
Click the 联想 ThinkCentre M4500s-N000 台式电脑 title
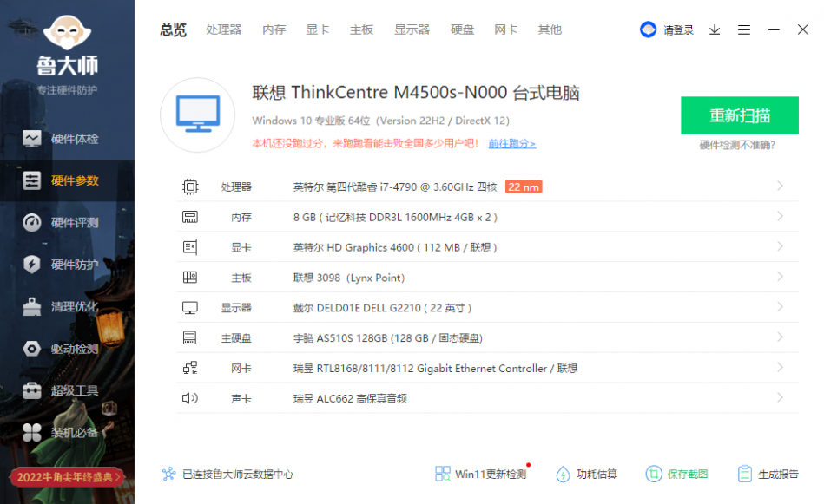(x=416, y=93)
